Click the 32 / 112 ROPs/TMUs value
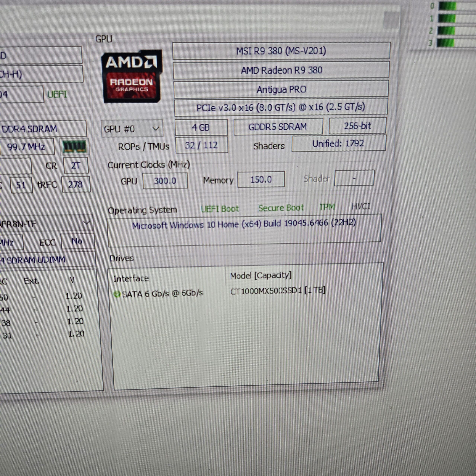Viewport: 476px width, 476px height. point(202,145)
